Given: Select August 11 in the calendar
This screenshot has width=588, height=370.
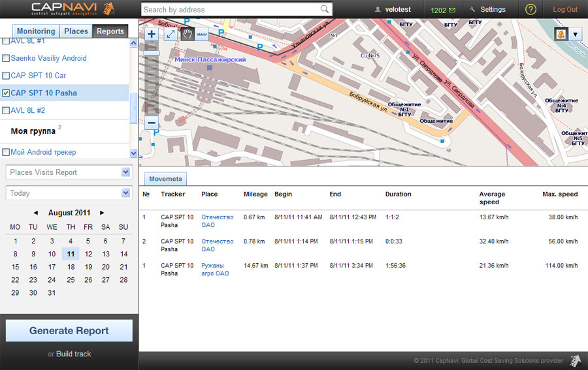Looking at the screenshot, I should click(71, 254).
